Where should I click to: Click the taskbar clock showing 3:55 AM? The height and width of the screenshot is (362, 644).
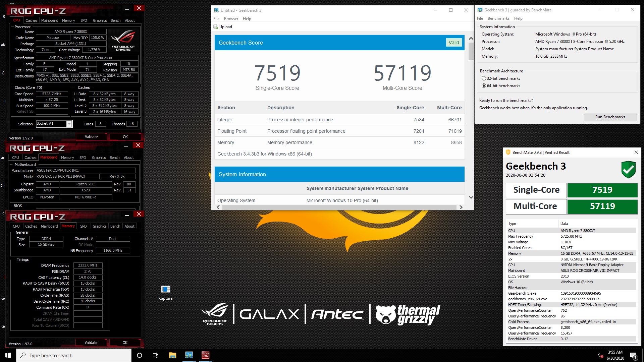tap(615, 355)
